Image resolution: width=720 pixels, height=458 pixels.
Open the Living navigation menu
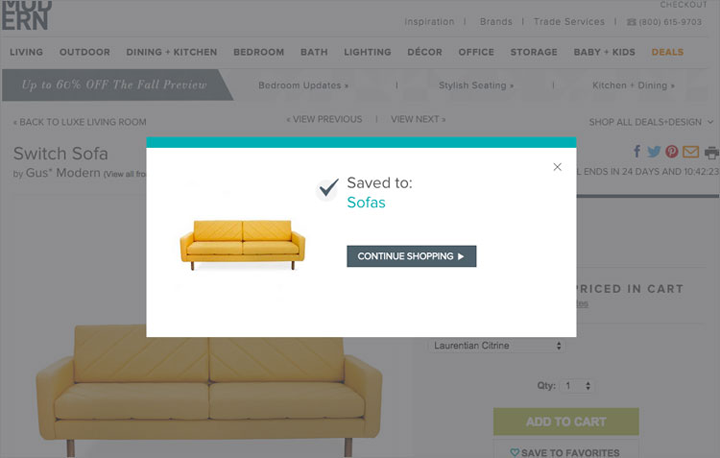click(x=26, y=52)
